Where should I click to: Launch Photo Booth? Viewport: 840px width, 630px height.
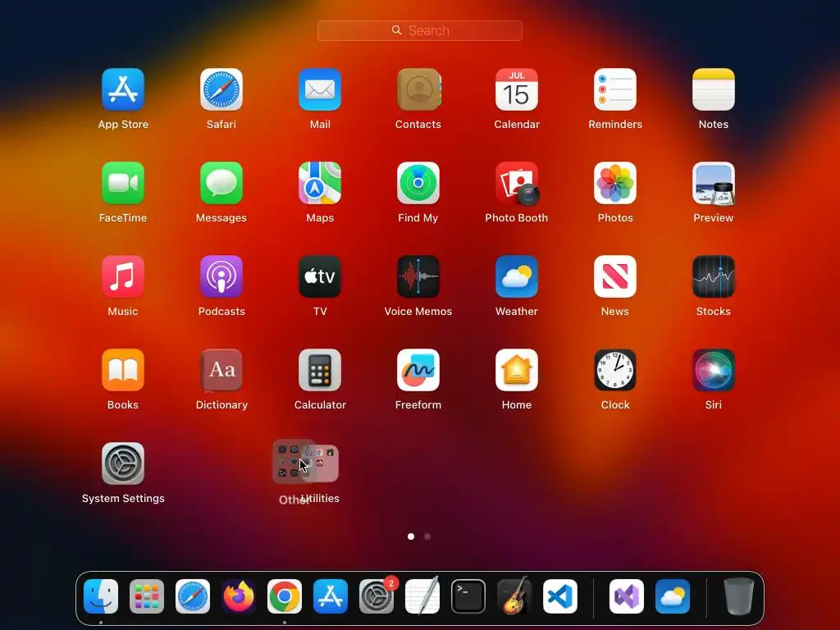[517, 183]
